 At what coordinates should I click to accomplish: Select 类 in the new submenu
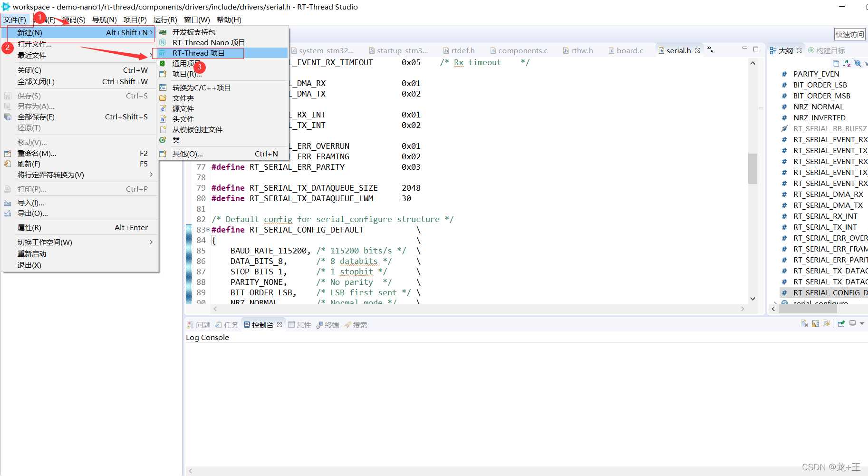coord(222,140)
